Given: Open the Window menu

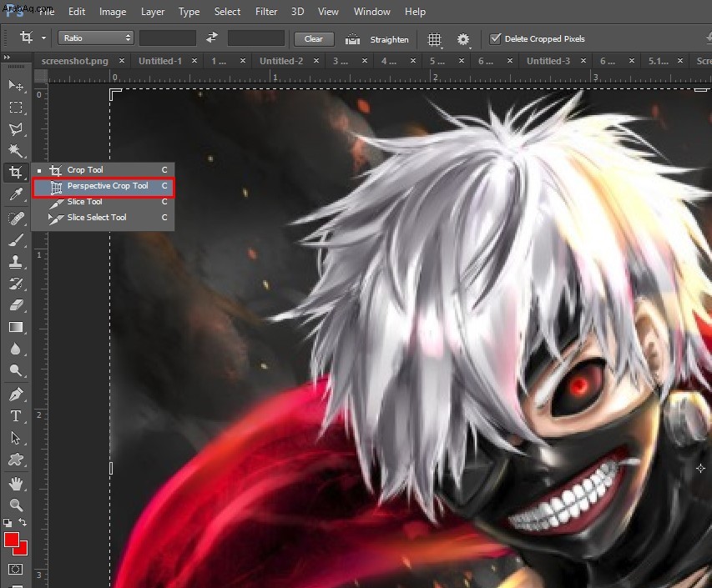Looking at the screenshot, I should (x=372, y=12).
